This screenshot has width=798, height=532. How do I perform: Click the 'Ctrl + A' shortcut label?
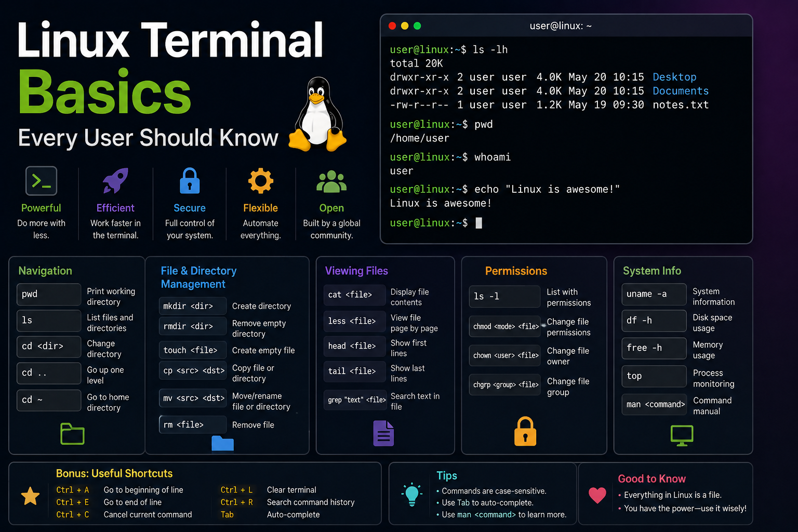(72, 490)
